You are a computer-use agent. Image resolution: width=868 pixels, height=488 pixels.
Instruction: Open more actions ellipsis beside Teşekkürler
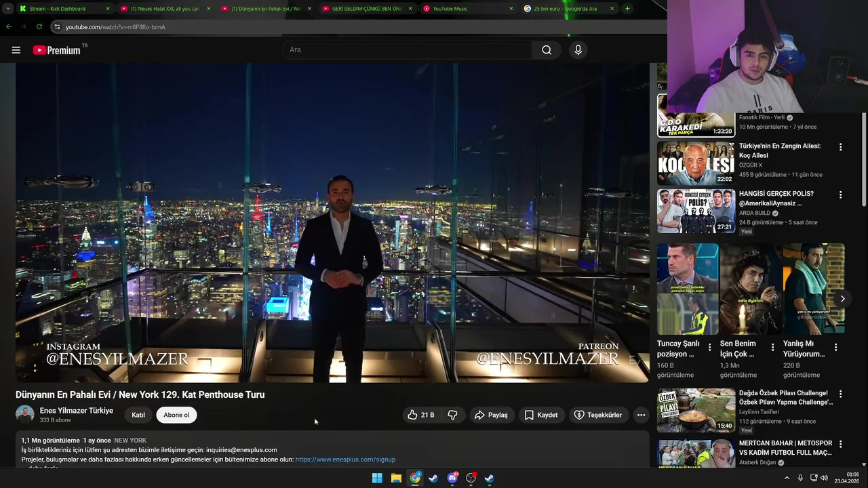click(641, 415)
